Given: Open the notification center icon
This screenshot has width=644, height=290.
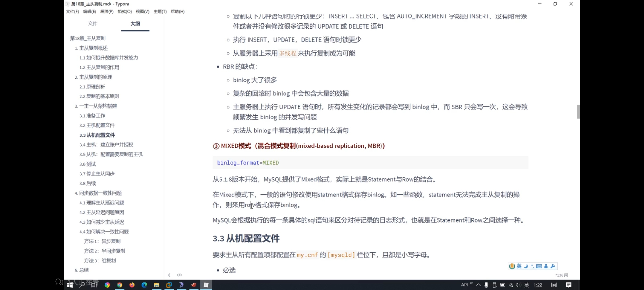Looking at the screenshot, I should (569, 285).
